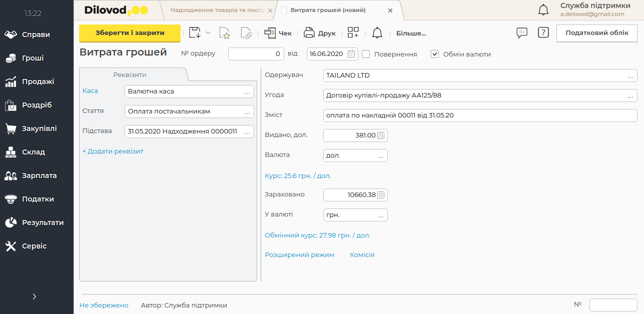Open the Більше... menu

tap(411, 33)
